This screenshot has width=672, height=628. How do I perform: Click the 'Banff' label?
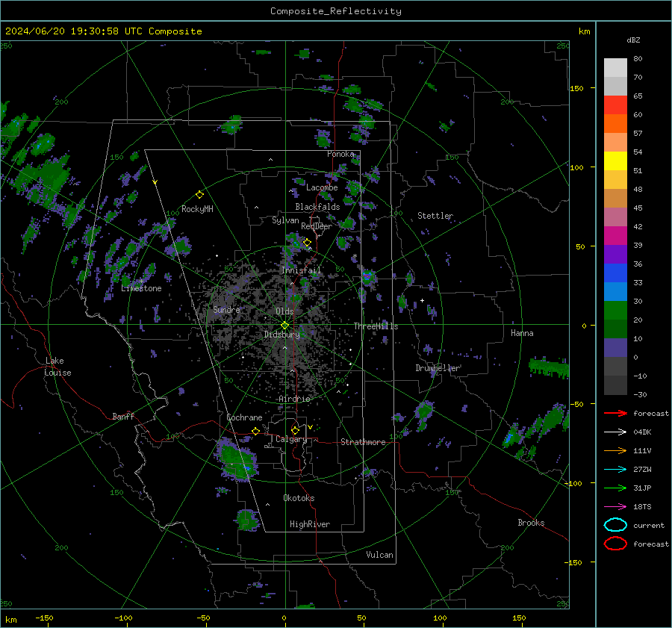pyautogui.click(x=123, y=416)
